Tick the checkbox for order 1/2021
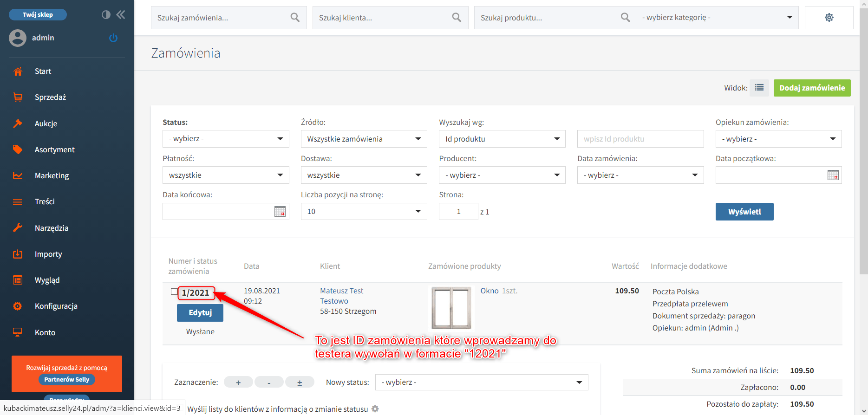The image size is (868, 415). [x=174, y=292]
